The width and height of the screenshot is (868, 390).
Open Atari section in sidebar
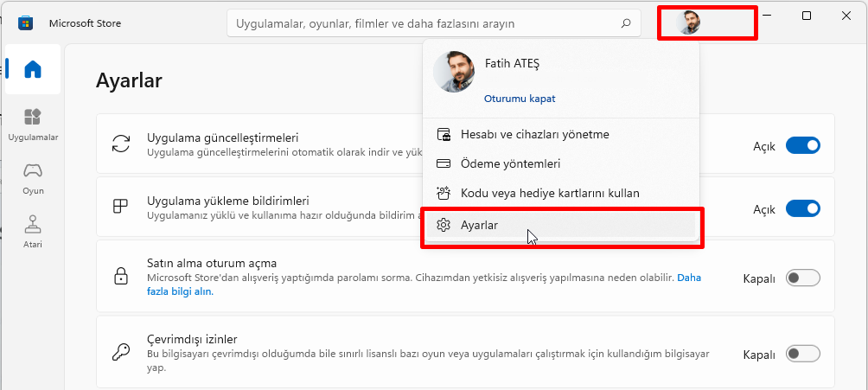click(x=33, y=232)
